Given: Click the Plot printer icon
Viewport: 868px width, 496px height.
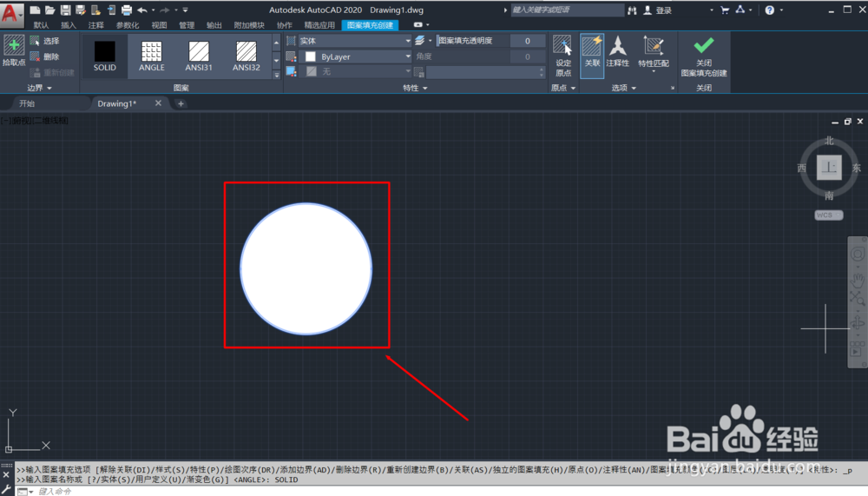Looking at the screenshot, I should click(x=127, y=10).
